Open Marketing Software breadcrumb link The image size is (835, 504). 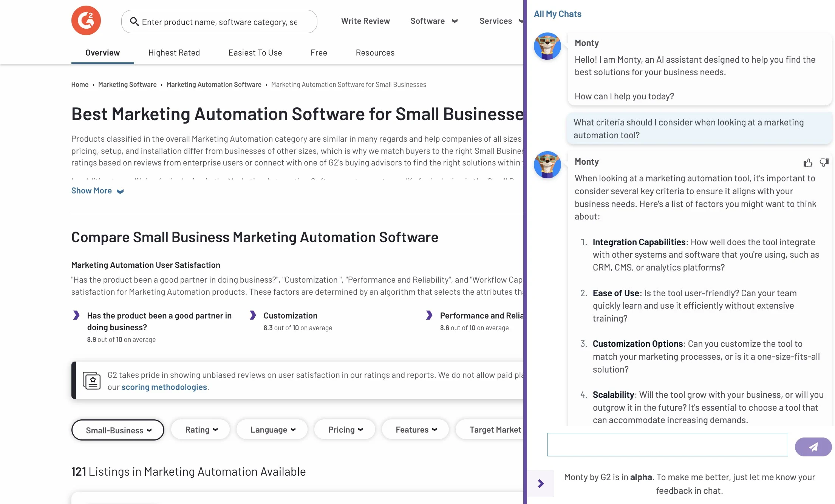(x=127, y=84)
